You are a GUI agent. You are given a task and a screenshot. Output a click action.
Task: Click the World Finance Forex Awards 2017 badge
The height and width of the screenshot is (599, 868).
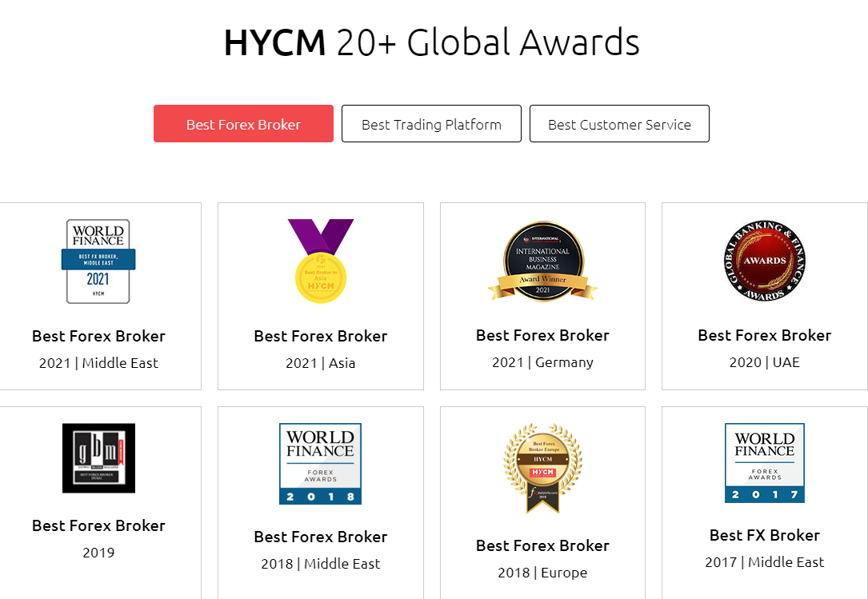tap(765, 463)
